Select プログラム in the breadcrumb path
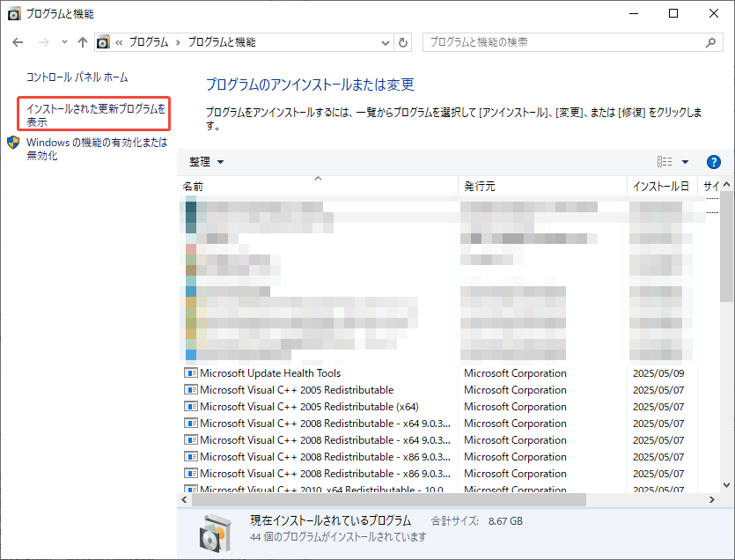The width and height of the screenshot is (735, 560). coord(149,42)
